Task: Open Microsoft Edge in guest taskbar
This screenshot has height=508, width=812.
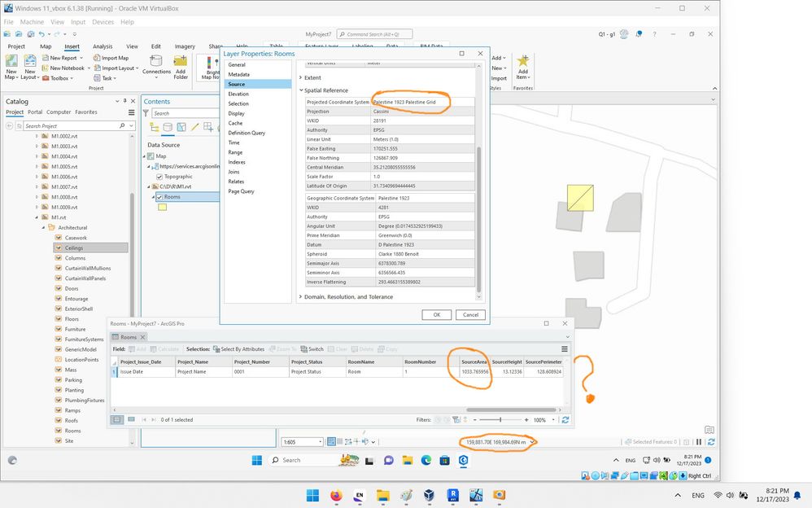Action: tap(426, 460)
